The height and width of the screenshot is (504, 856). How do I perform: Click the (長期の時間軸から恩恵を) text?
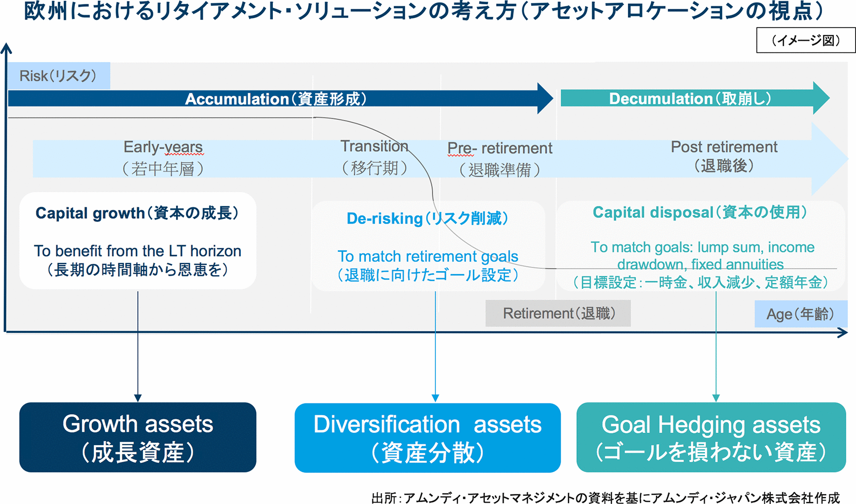point(138,270)
